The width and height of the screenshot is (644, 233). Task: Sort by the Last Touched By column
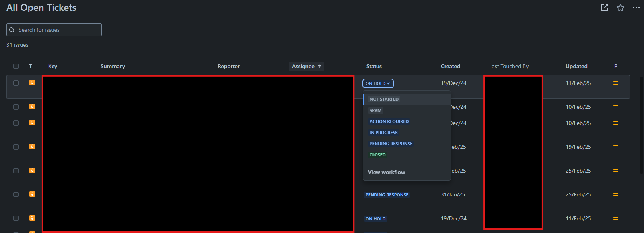[x=509, y=66]
